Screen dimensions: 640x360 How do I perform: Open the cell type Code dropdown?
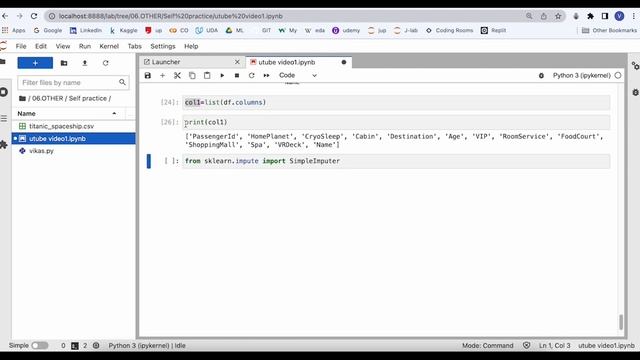298,76
